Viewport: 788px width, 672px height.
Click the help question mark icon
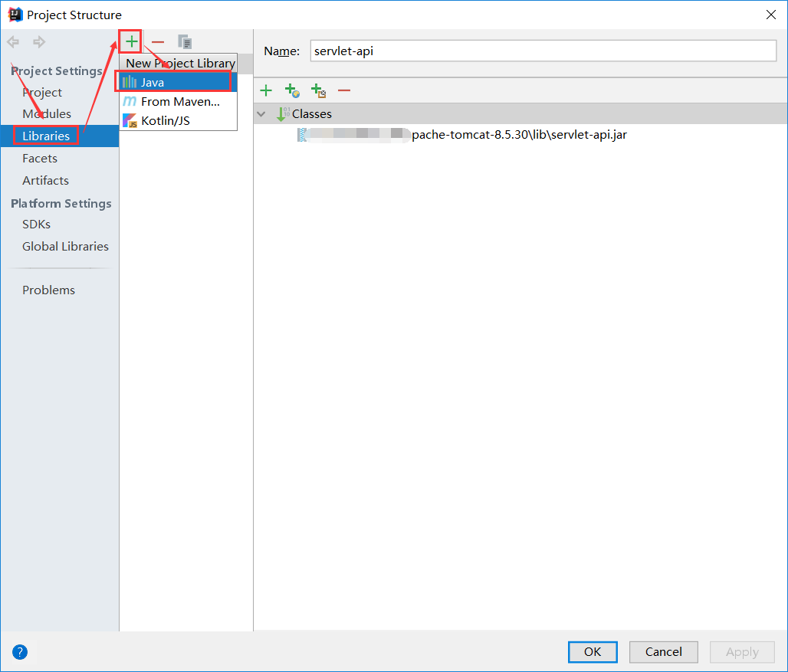(x=19, y=652)
